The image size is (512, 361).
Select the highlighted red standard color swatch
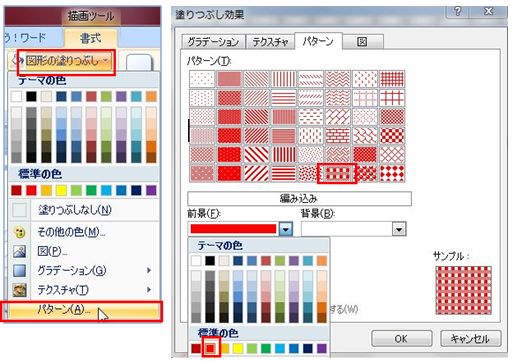(210, 348)
